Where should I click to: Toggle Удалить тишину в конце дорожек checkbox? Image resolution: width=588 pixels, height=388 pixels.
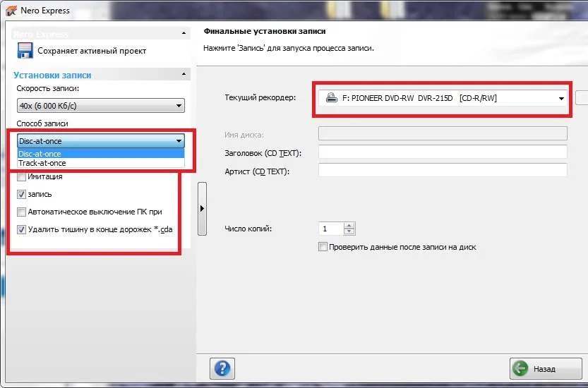click(21, 229)
